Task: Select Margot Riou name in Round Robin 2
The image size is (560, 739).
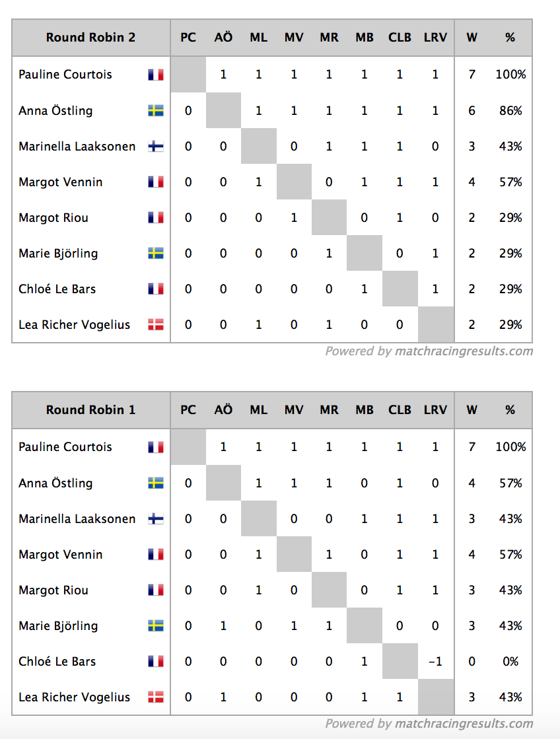Action: (53, 218)
